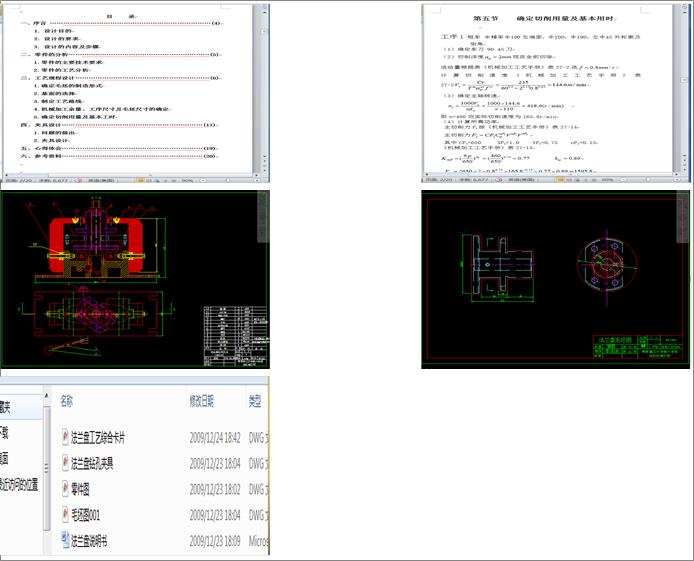Click the 90% zoom level in the left Word window

(188, 180)
